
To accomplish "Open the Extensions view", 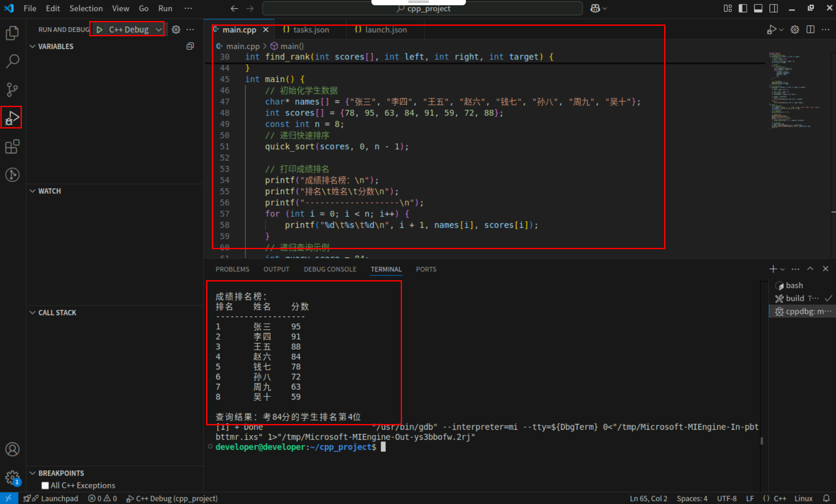I will [x=12, y=146].
